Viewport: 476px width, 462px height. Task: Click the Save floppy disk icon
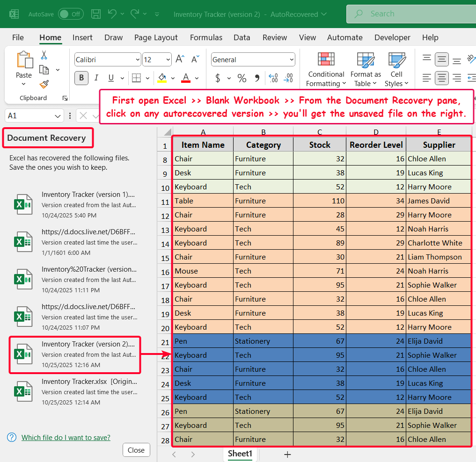pyautogui.click(x=96, y=14)
